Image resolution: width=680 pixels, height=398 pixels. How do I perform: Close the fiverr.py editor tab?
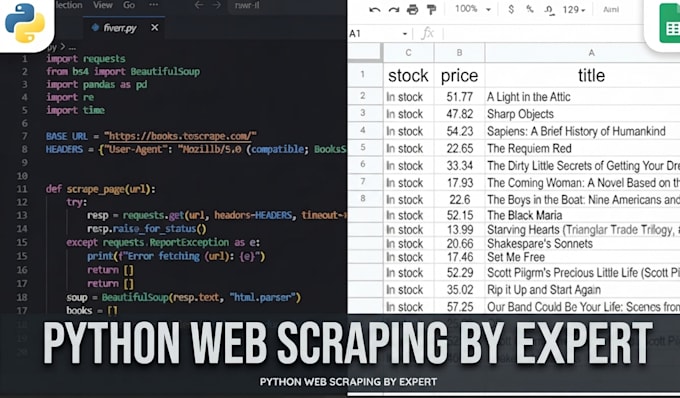point(154,28)
